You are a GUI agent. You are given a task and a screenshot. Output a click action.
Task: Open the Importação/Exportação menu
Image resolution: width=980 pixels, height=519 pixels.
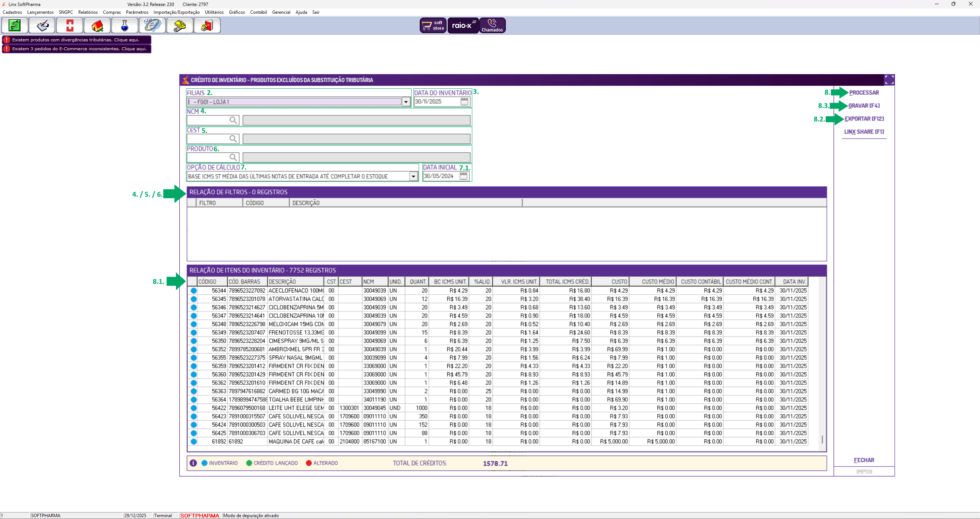177,12
